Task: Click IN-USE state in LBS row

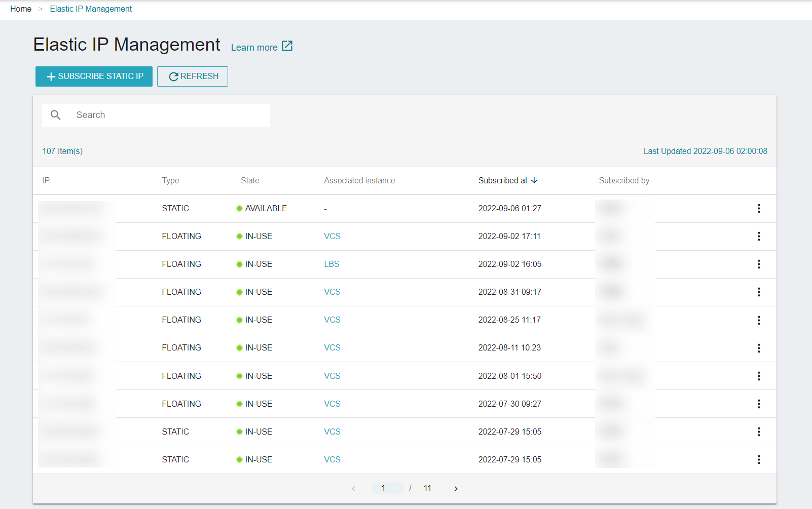Action: pos(254,264)
